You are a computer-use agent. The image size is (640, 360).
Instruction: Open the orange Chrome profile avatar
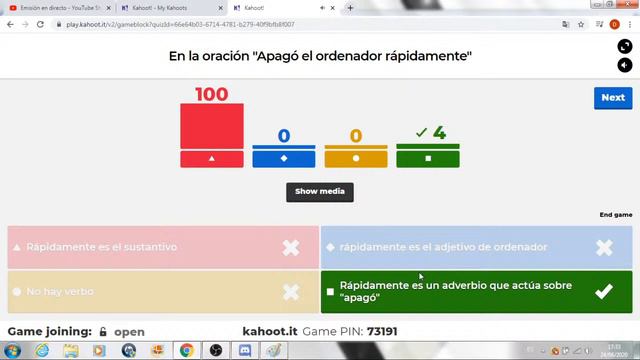(x=614, y=24)
